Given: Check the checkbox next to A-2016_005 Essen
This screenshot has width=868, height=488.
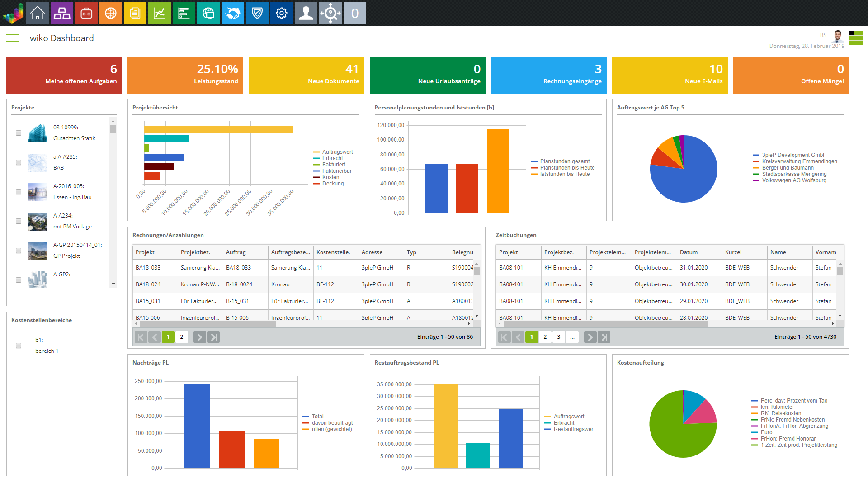Looking at the screenshot, I should click(19, 192).
